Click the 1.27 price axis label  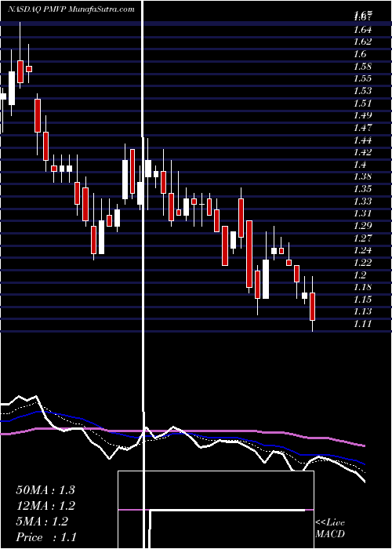[363, 238]
